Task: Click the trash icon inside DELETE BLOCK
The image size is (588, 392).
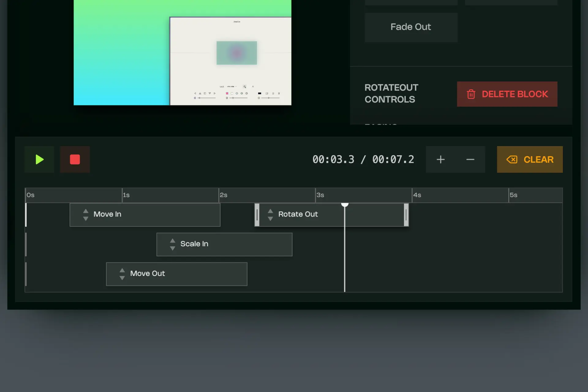Action: pos(471,94)
